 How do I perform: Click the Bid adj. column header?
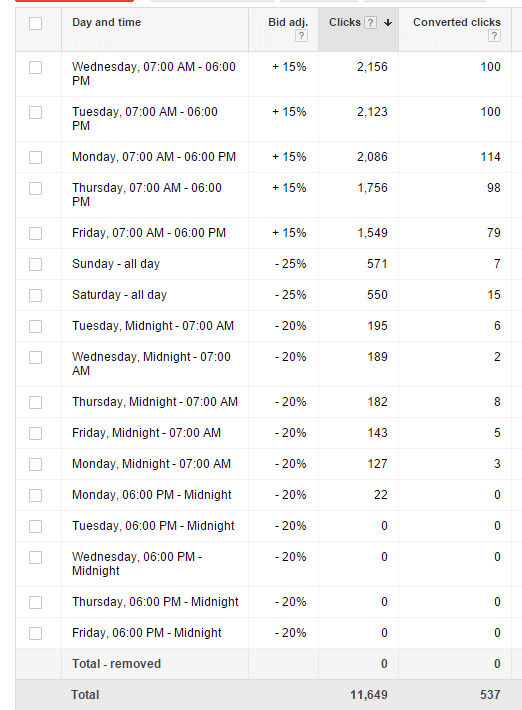(288, 22)
